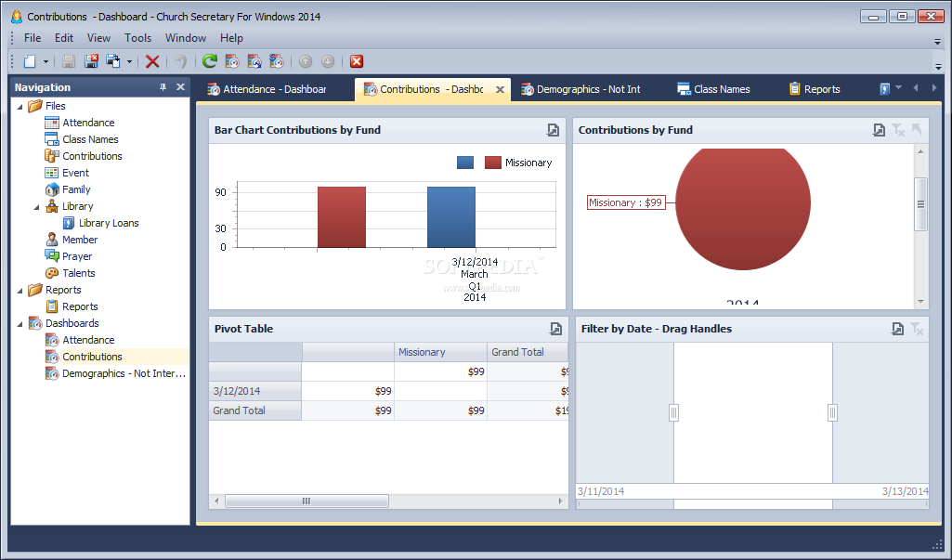Click the Pivot Table horizontal scrollbar thumb

(306, 501)
